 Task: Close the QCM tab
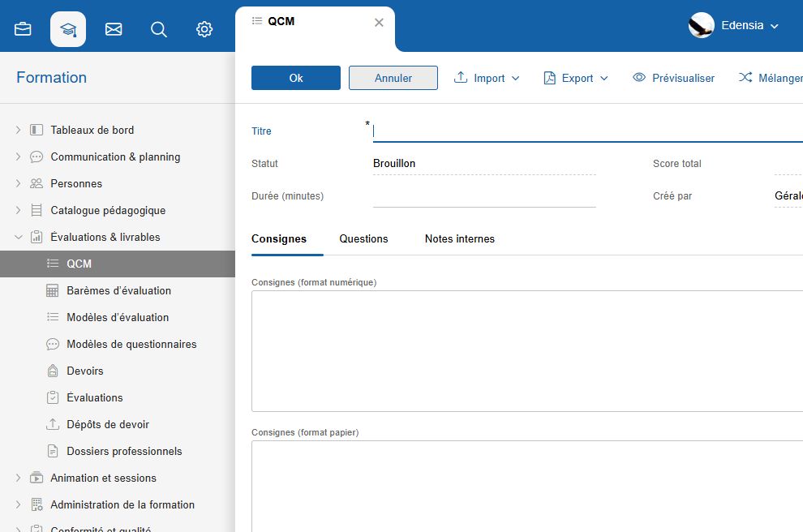(x=379, y=23)
